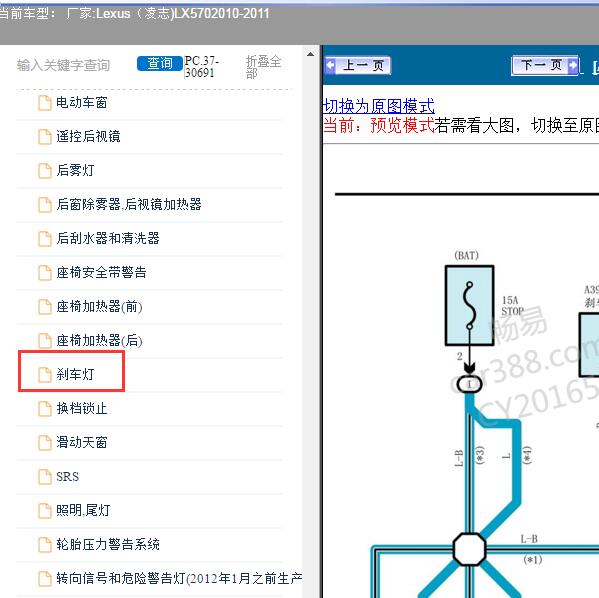This screenshot has height=598, width=599.
Task: Click the page icon beside 换档锁止
Action: [45, 409]
